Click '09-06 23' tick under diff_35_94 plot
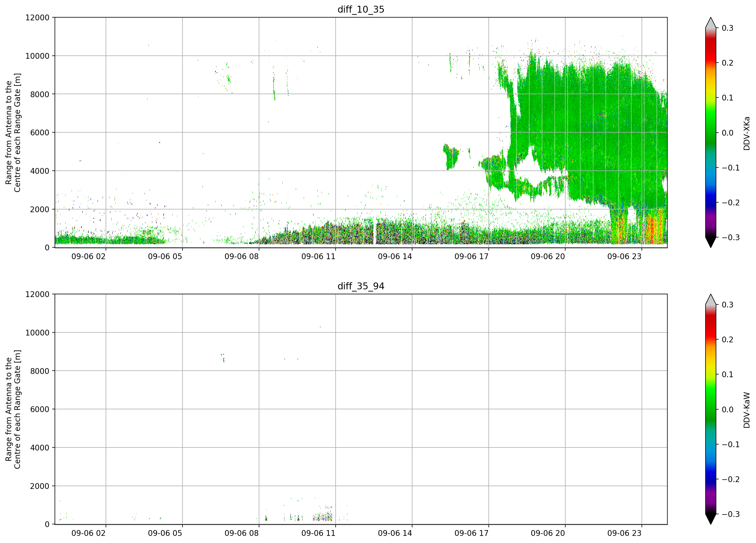This screenshot has width=756, height=543. (624, 533)
